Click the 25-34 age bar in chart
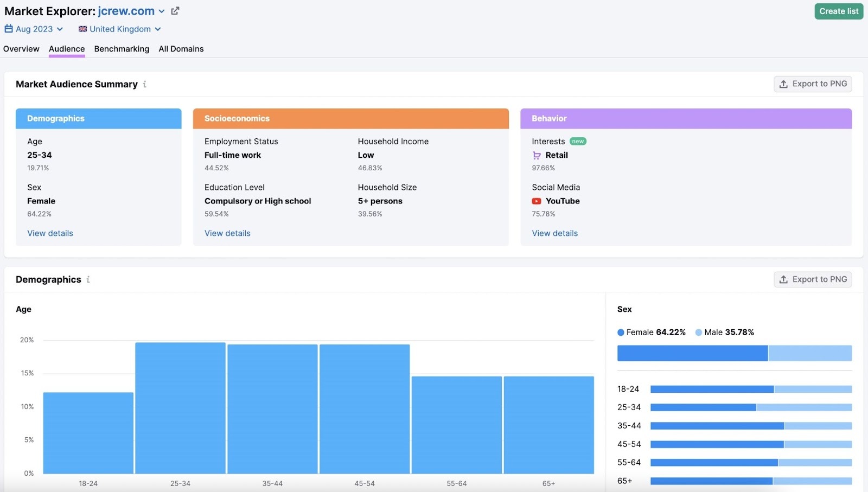Screen dimensions: 868x492 [180, 407]
